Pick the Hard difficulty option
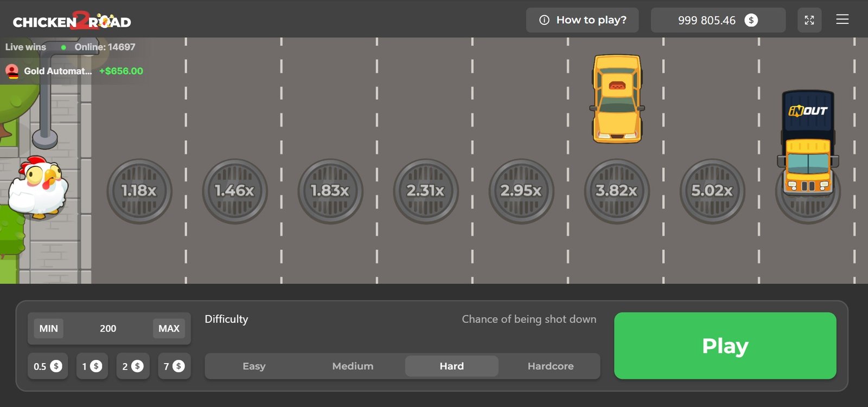The height and width of the screenshot is (407, 868). (451, 366)
